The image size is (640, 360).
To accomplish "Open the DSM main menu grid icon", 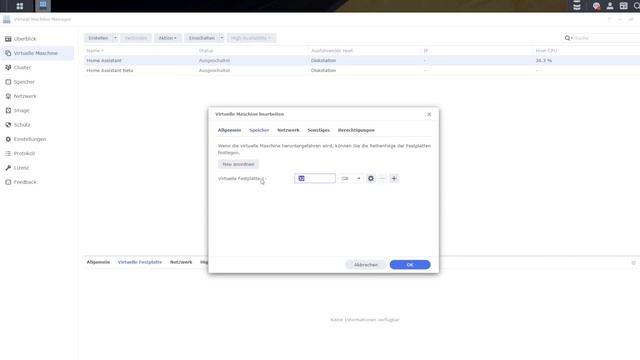I will [20, 6].
